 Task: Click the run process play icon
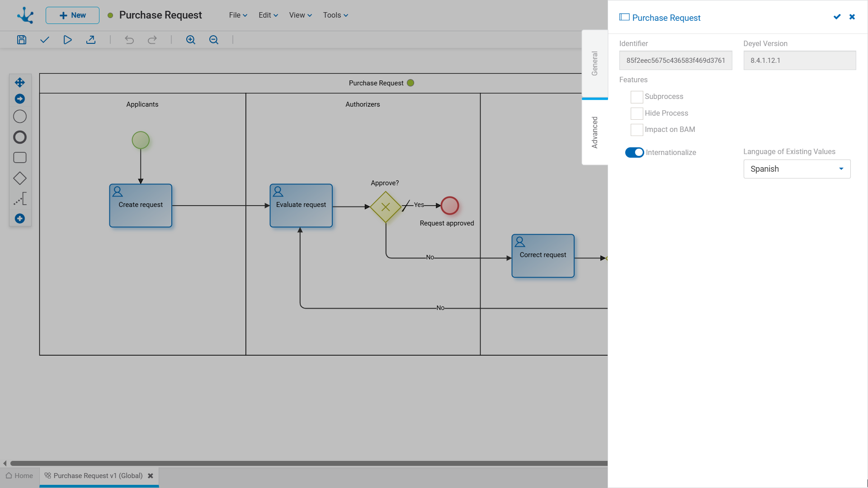[67, 40]
